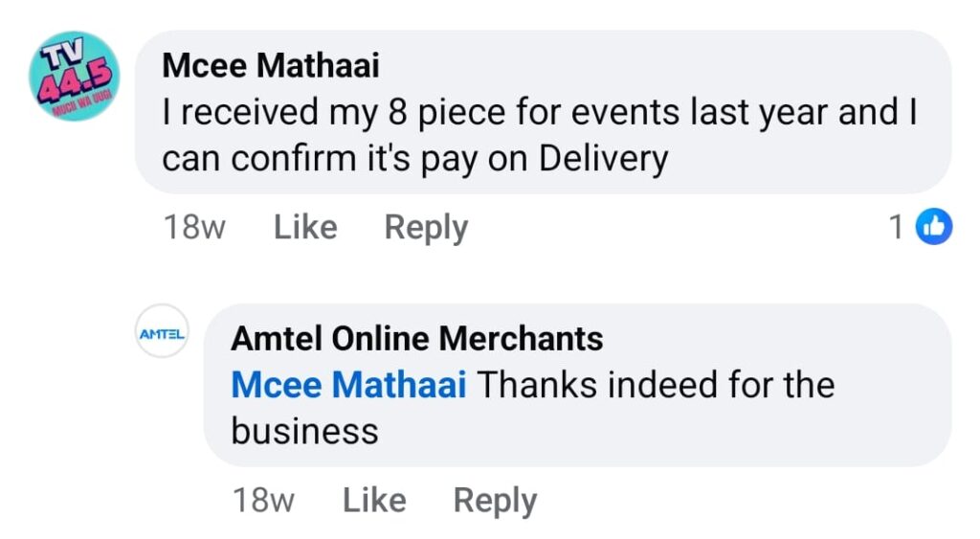The image size is (980, 539).
Task: Click empty space in Amtel's reply bubble
Action: (x=670, y=431)
